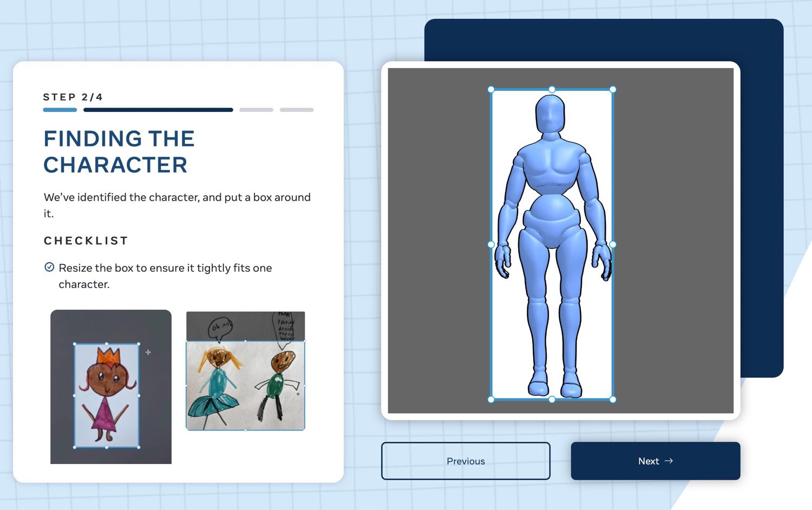The image size is (812, 510).
Task: Click the arrow icon inside the Next button
Action: coord(669,461)
